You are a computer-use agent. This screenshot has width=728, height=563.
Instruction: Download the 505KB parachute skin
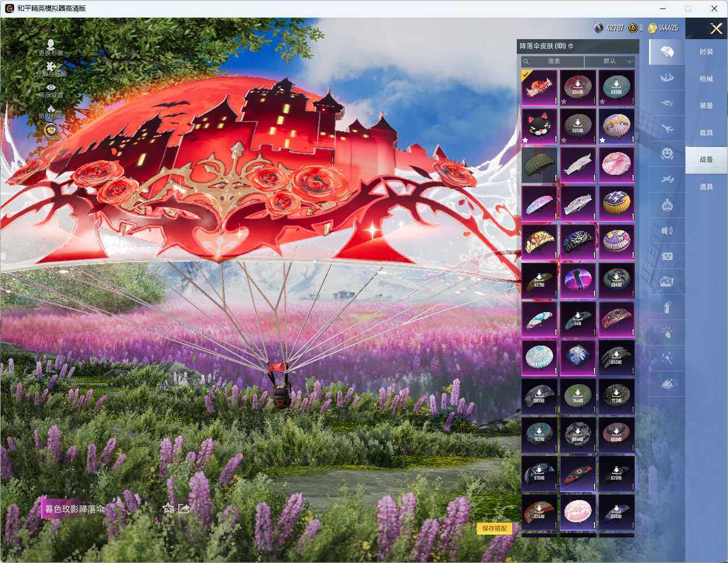[578, 126]
